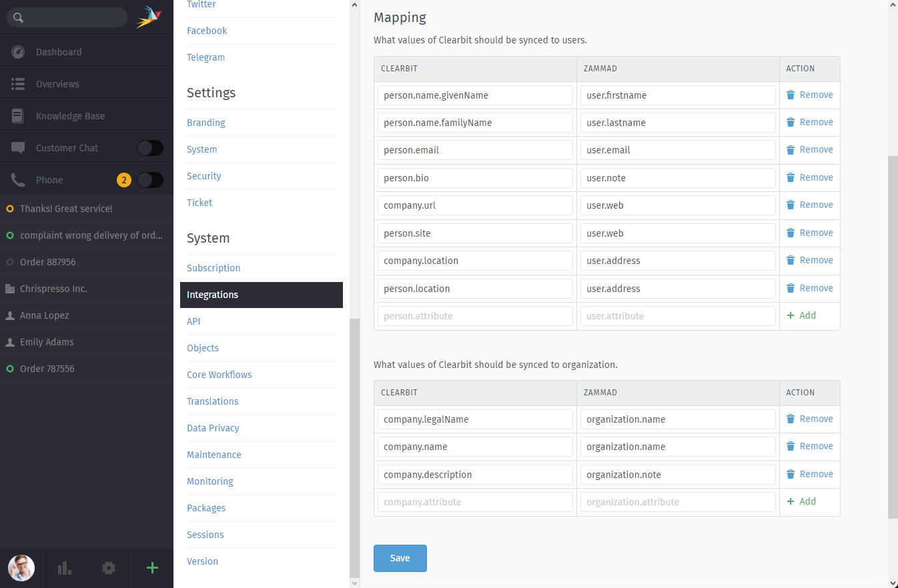Open the Objects admin page
898x588 pixels.
(203, 348)
